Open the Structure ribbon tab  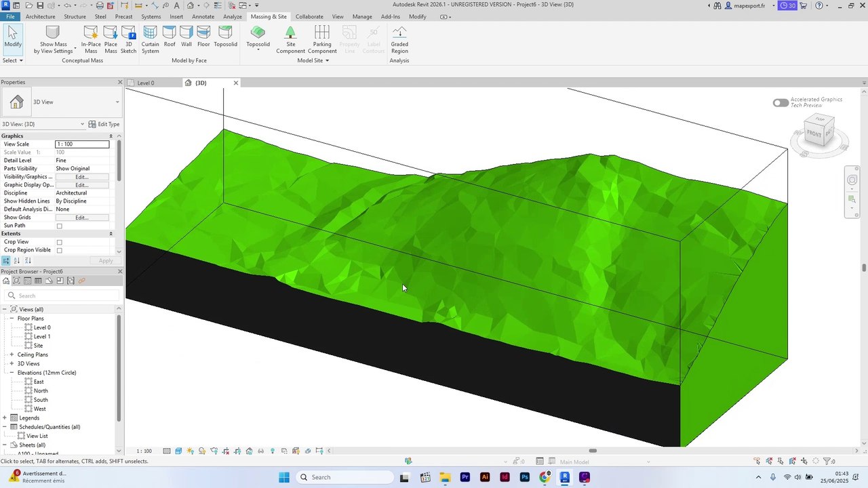(x=75, y=16)
